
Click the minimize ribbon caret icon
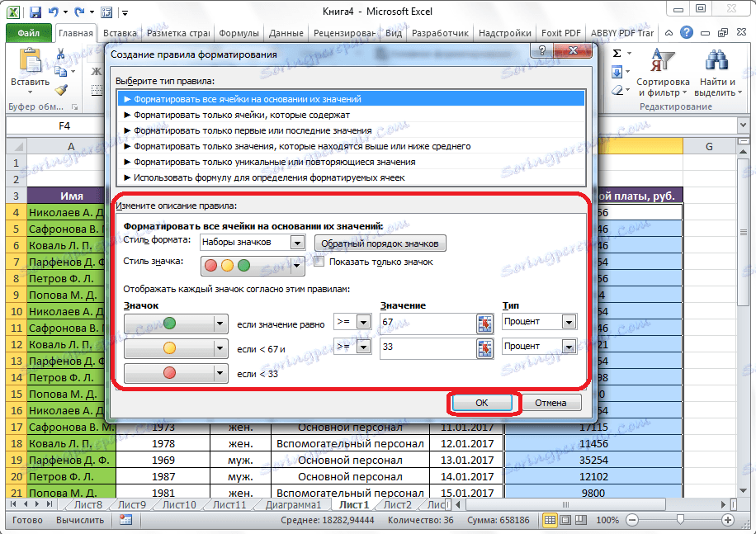pyautogui.click(x=669, y=33)
